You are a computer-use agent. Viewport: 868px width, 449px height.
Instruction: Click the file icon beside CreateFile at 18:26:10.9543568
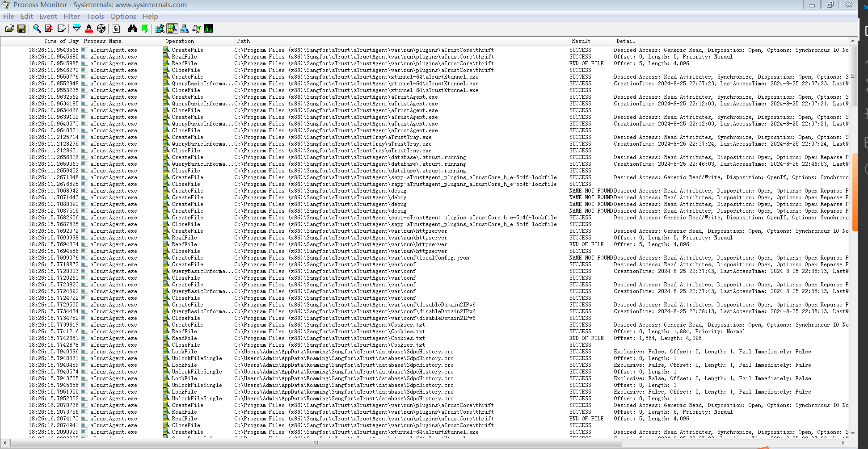(166, 50)
